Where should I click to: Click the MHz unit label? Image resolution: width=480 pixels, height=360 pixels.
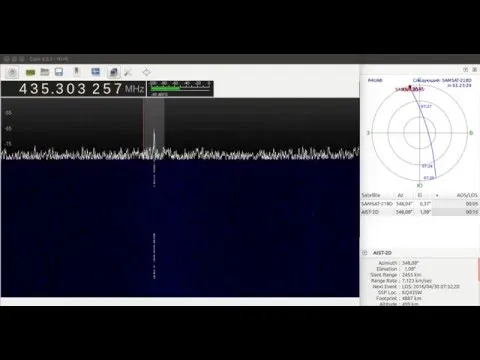[134, 89]
